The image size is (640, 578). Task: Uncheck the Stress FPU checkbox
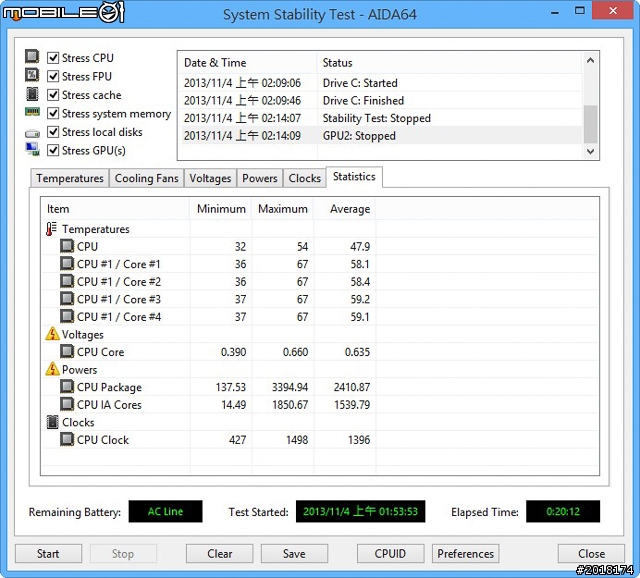coord(53,76)
